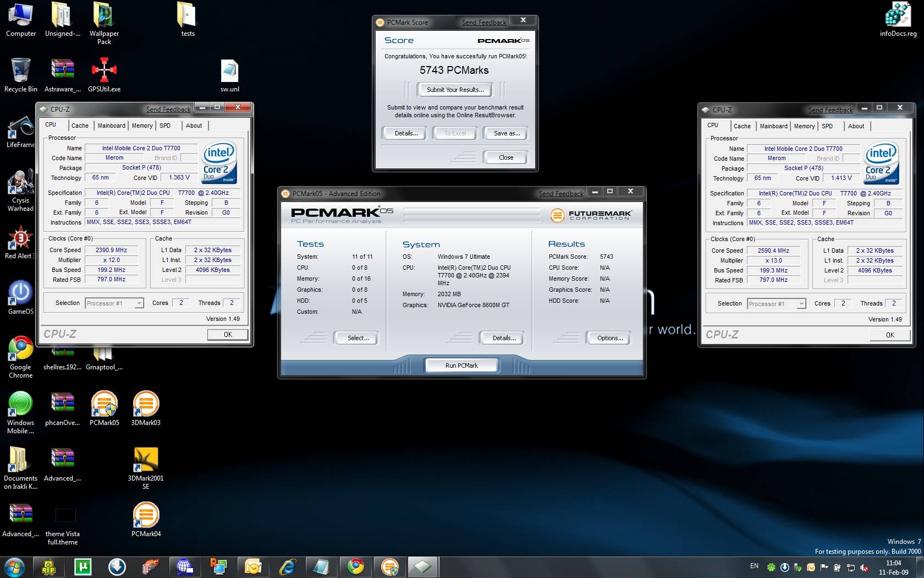Switch to Chrome in the taskbar
The width and height of the screenshot is (924, 578).
(x=355, y=566)
